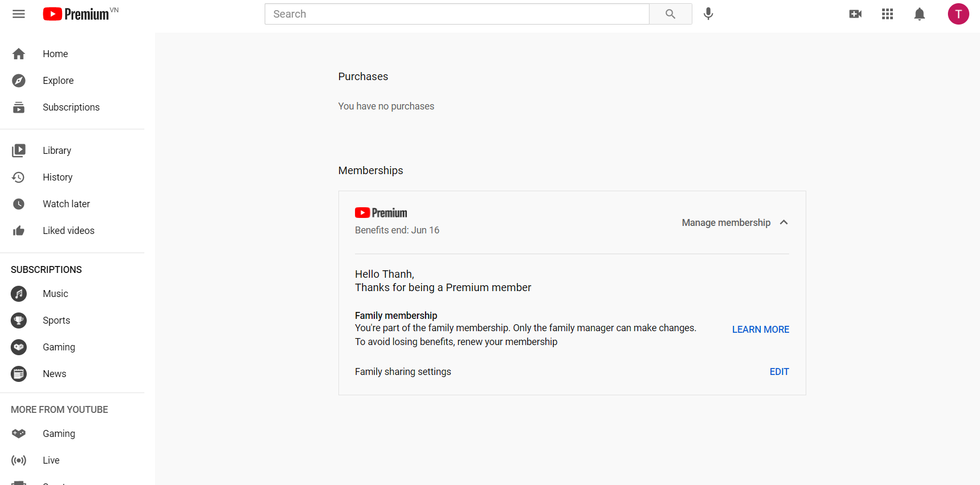The height and width of the screenshot is (485, 980).
Task: Activate voice search microphone
Action: click(708, 14)
